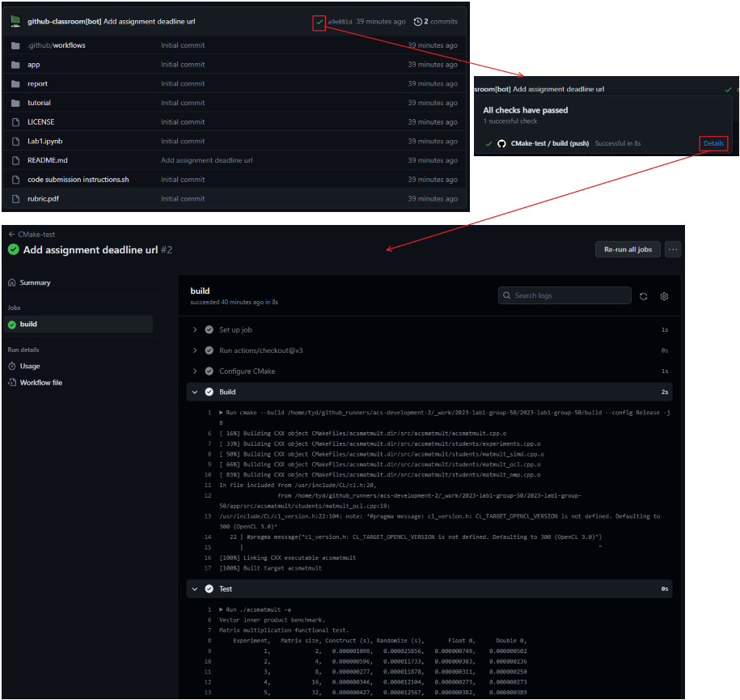This screenshot has width=740, height=700.
Task: Click the Lab1.ipynb file icon
Action: pyautogui.click(x=15, y=142)
